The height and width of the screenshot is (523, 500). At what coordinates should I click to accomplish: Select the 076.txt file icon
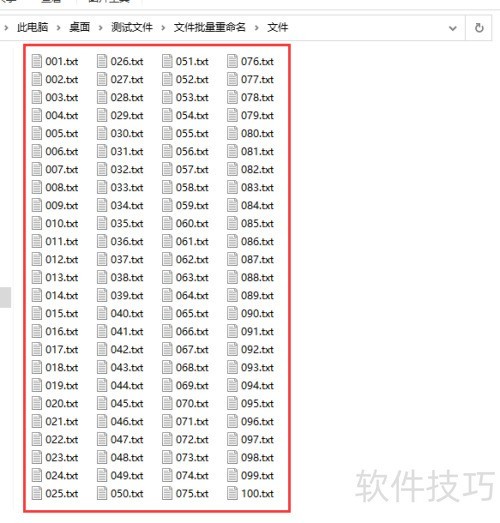[x=232, y=61]
